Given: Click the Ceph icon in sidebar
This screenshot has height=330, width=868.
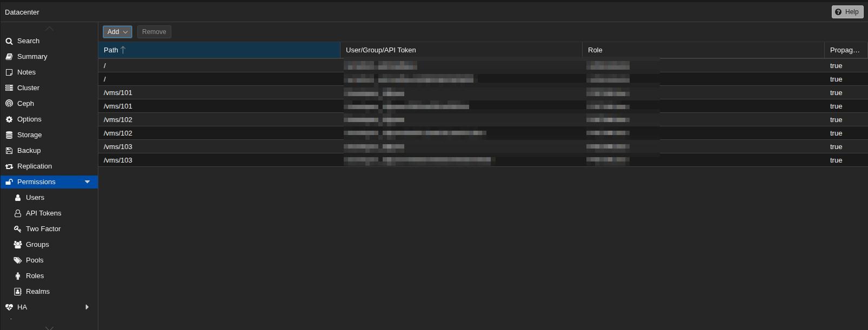Looking at the screenshot, I should 9,104.
